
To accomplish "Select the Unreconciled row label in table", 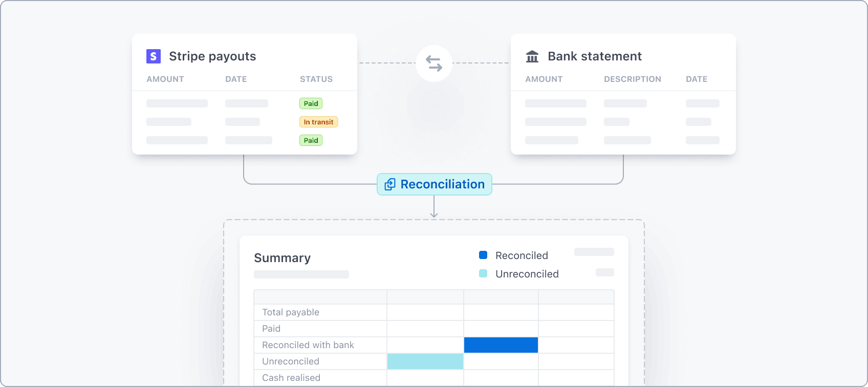I will 291,361.
